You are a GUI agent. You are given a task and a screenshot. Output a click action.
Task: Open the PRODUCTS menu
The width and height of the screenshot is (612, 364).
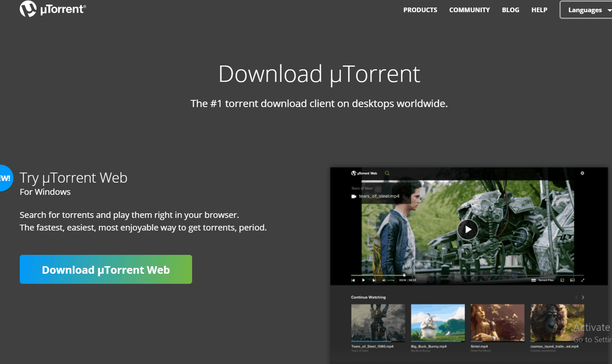(x=420, y=10)
